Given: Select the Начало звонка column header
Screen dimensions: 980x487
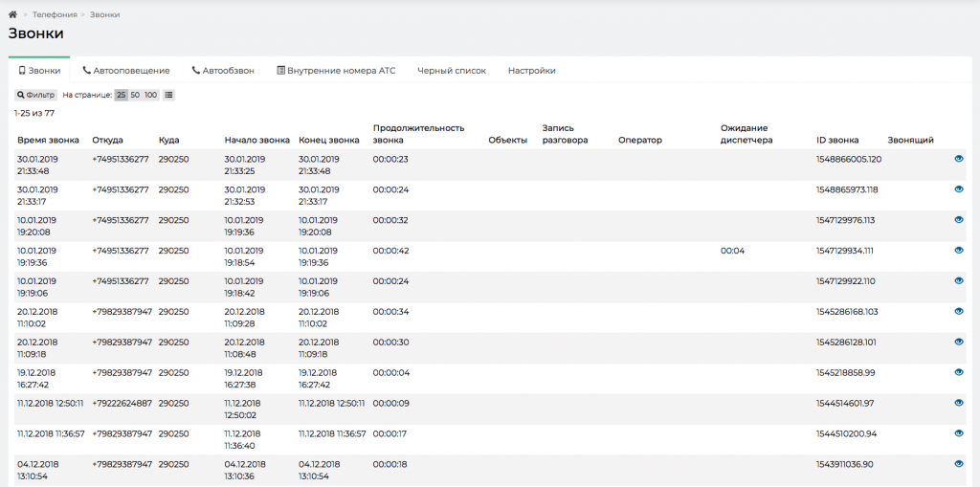Looking at the screenshot, I should tap(256, 140).
